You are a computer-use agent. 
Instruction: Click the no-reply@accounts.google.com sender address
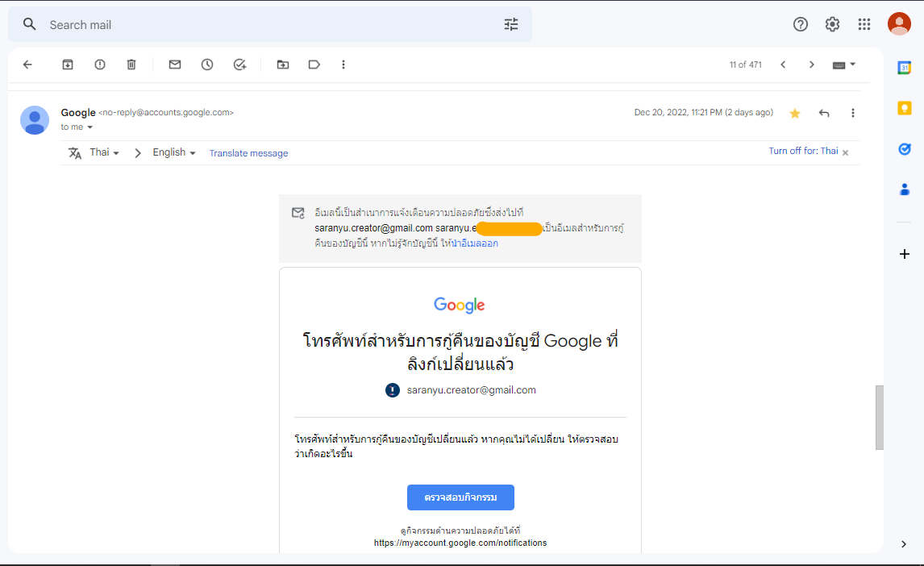(165, 113)
